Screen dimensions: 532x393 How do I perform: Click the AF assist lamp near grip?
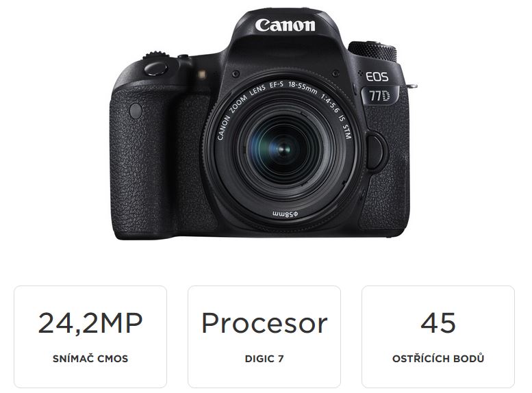click(201, 74)
